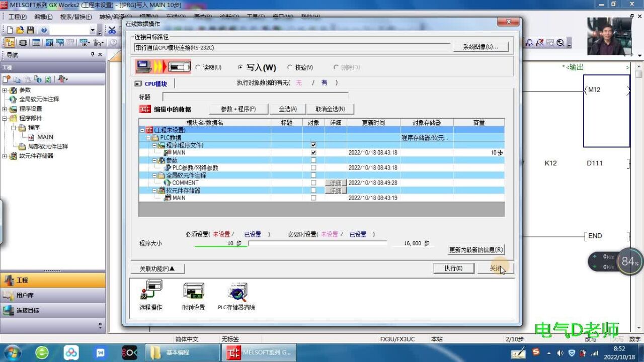This screenshot has height=362, width=644.
Task: Select the Read (读取) radio button
Action: [x=198, y=67]
